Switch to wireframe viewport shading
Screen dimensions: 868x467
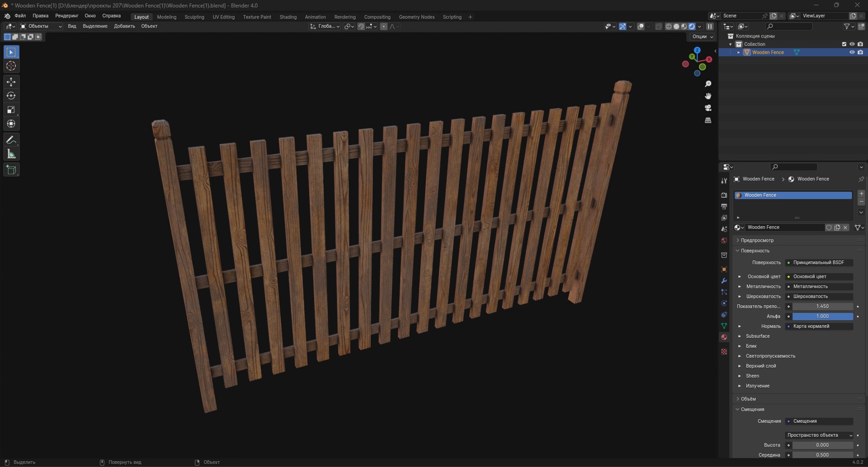pyautogui.click(x=668, y=27)
